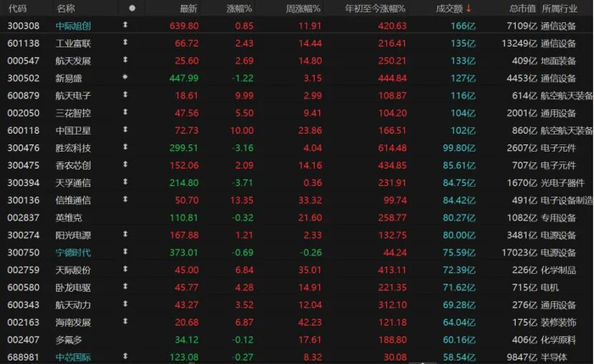
Task: Click the marker icon in 宁德时代 row
Action: (x=125, y=251)
